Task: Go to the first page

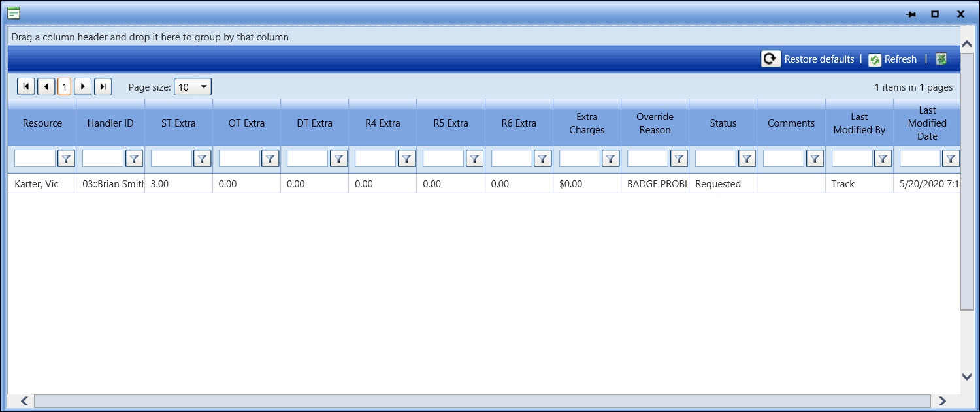Action: click(x=26, y=87)
